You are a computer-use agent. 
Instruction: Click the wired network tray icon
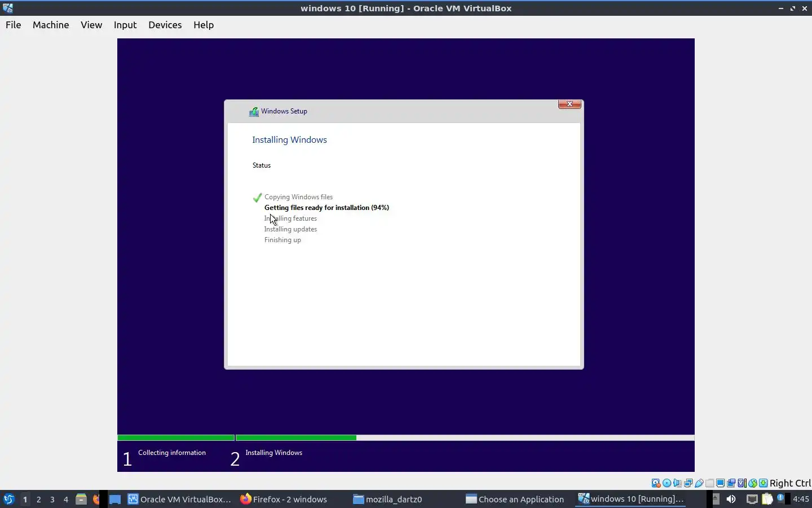(752, 499)
